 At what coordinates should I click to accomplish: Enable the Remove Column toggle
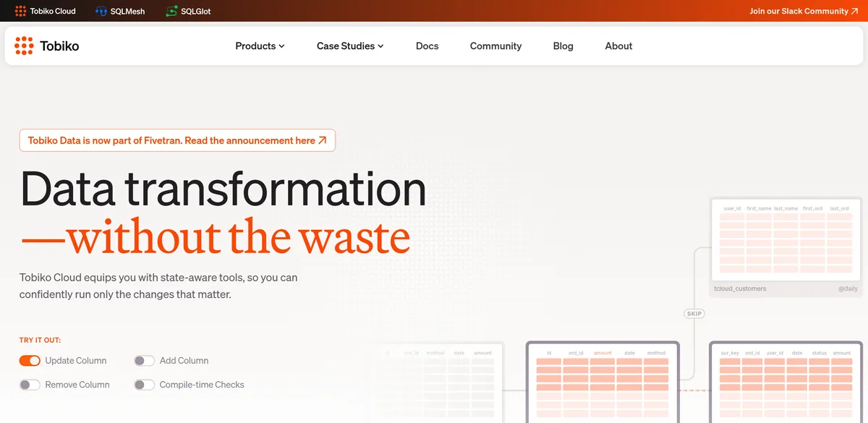click(30, 385)
